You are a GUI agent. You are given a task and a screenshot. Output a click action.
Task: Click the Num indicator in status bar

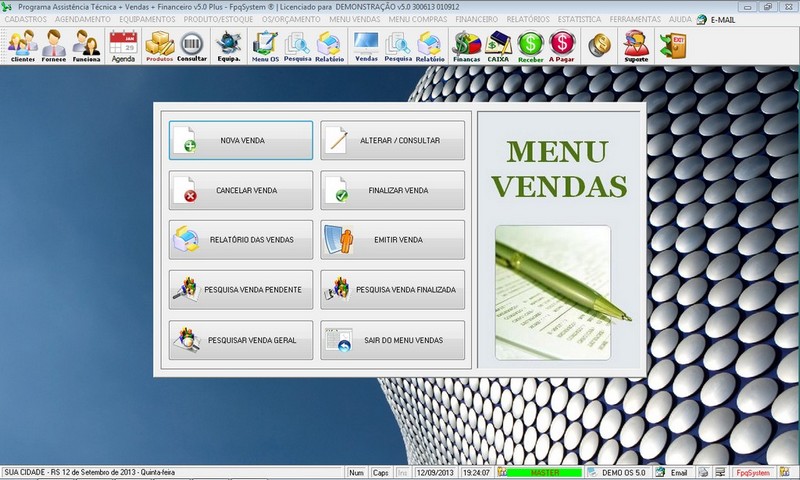(356, 473)
